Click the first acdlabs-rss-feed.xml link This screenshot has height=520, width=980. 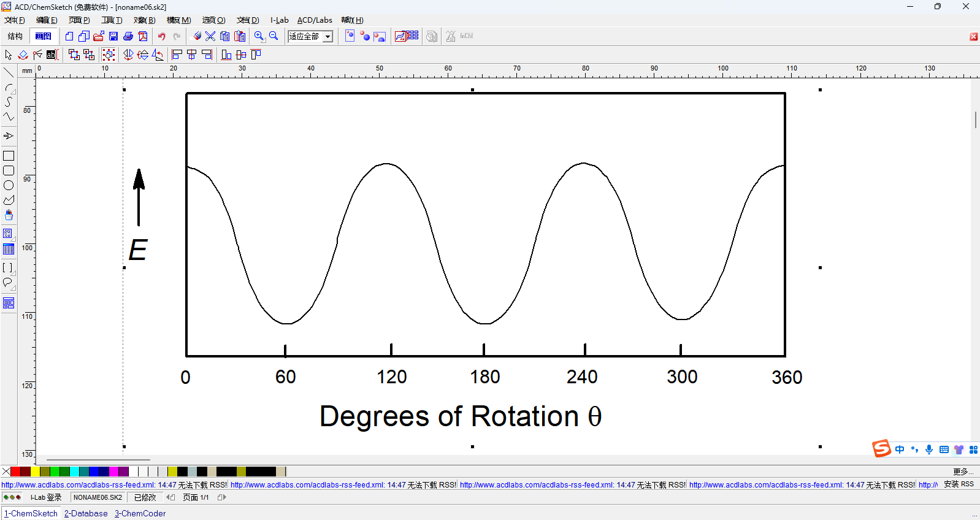click(x=78, y=484)
